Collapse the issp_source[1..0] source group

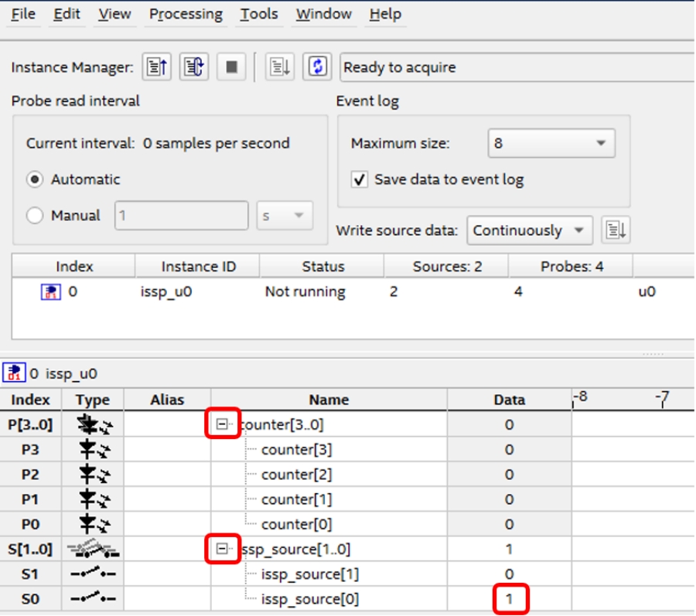[x=223, y=550]
